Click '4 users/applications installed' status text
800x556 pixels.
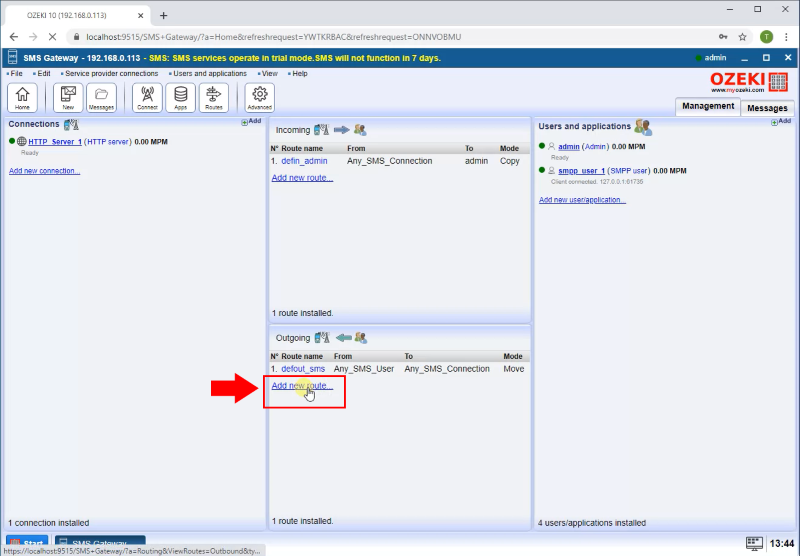(592, 523)
